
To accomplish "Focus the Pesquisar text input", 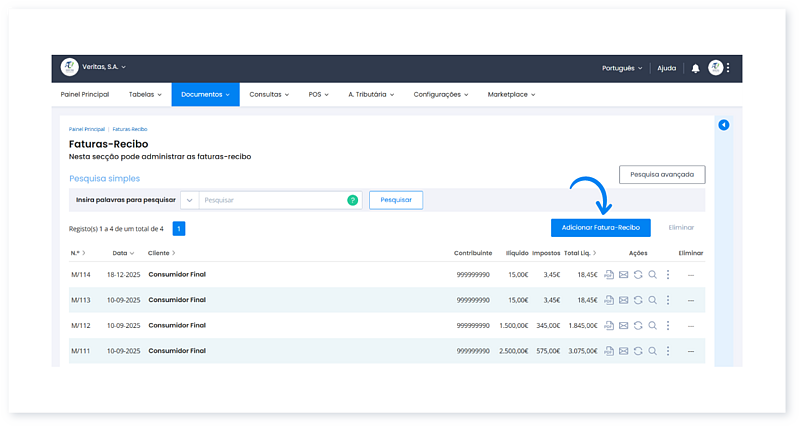I will [x=272, y=200].
